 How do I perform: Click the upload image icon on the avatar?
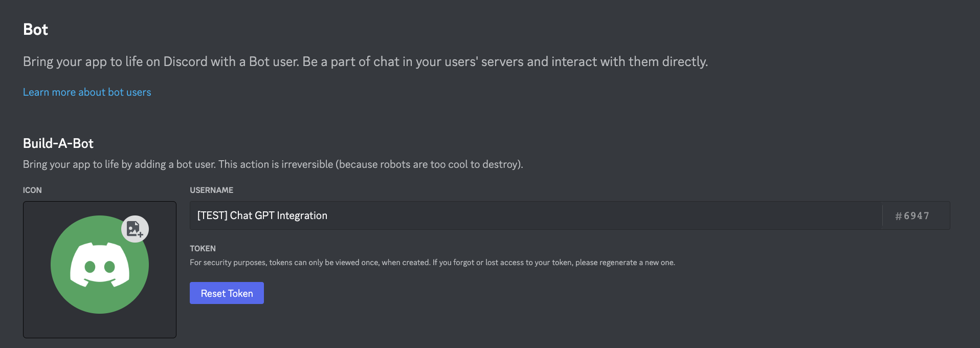click(x=135, y=229)
